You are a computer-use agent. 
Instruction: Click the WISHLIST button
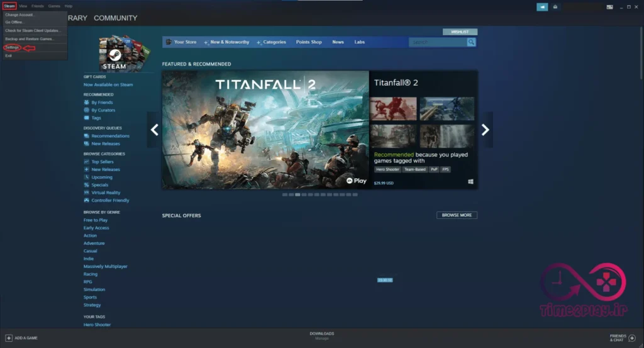pyautogui.click(x=460, y=31)
